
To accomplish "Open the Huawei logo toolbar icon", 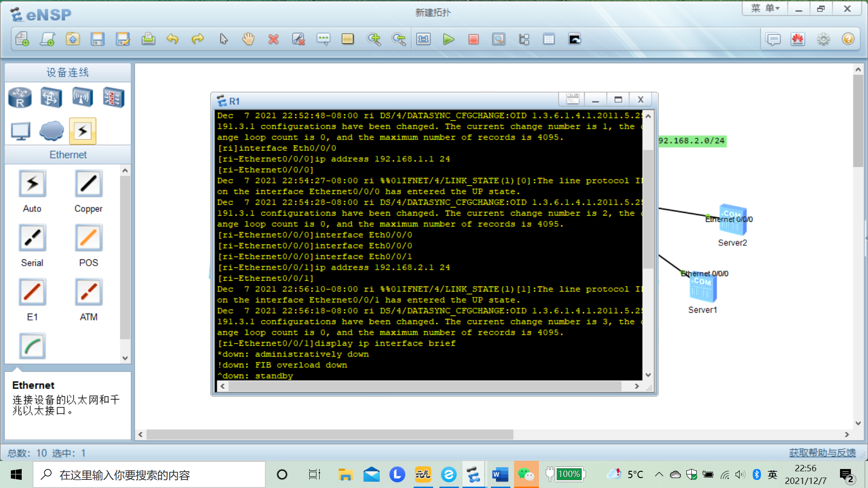I will pyautogui.click(x=798, y=39).
